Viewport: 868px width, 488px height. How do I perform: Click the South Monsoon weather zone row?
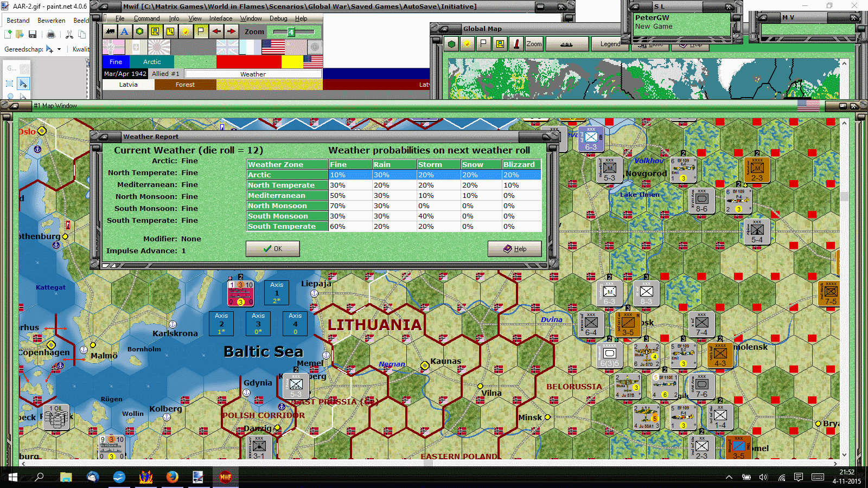tap(394, 216)
